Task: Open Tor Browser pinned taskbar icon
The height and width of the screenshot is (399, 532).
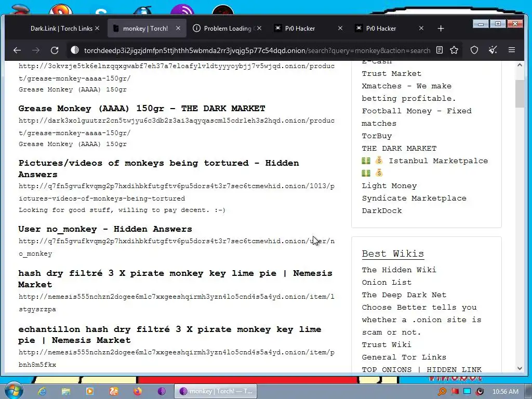Action: pyautogui.click(x=162, y=391)
